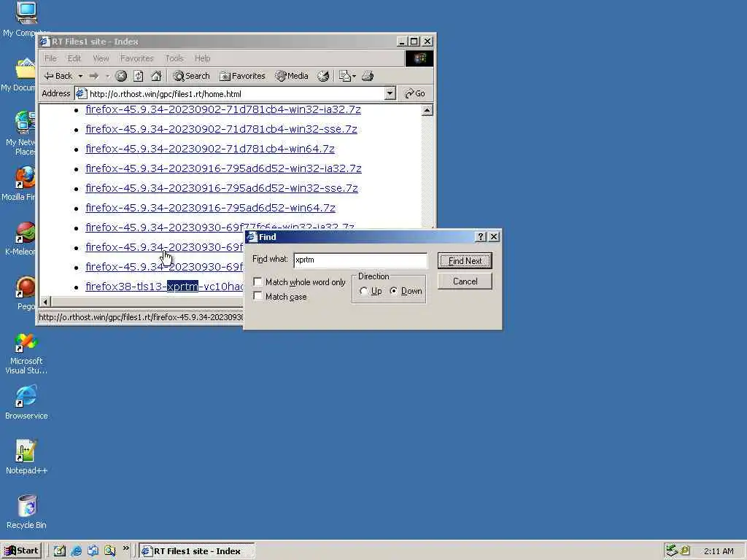Select the Down direction radio button

(393, 291)
